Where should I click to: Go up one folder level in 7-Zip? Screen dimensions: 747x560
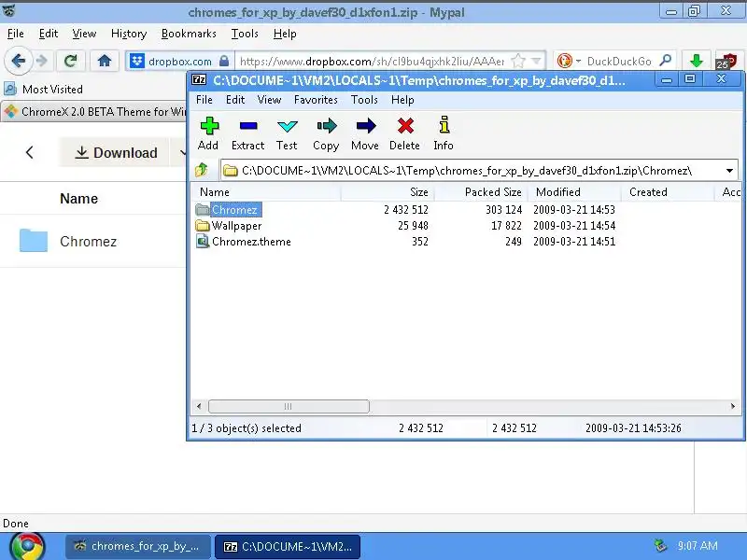[x=202, y=170]
